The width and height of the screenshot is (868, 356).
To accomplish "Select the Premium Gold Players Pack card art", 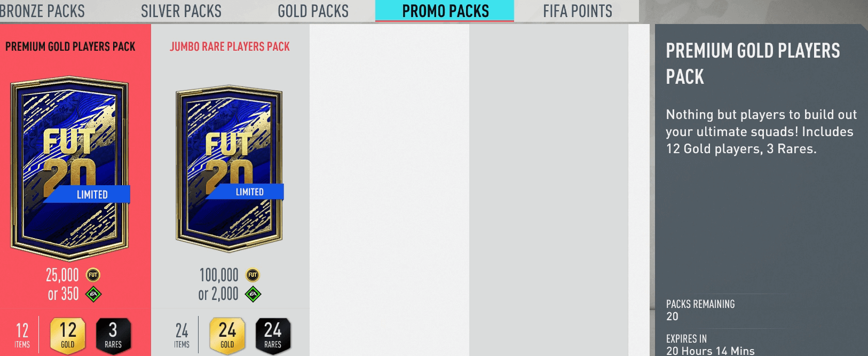I will 70,169.
